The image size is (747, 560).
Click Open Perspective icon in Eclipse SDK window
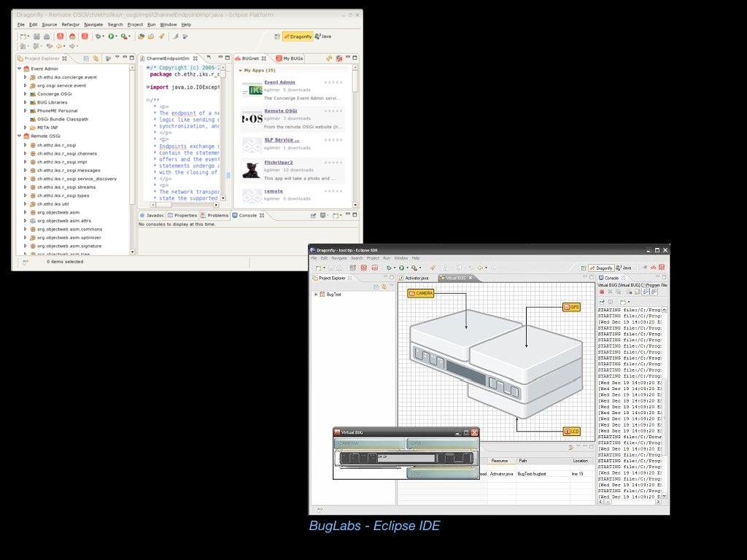(583, 268)
